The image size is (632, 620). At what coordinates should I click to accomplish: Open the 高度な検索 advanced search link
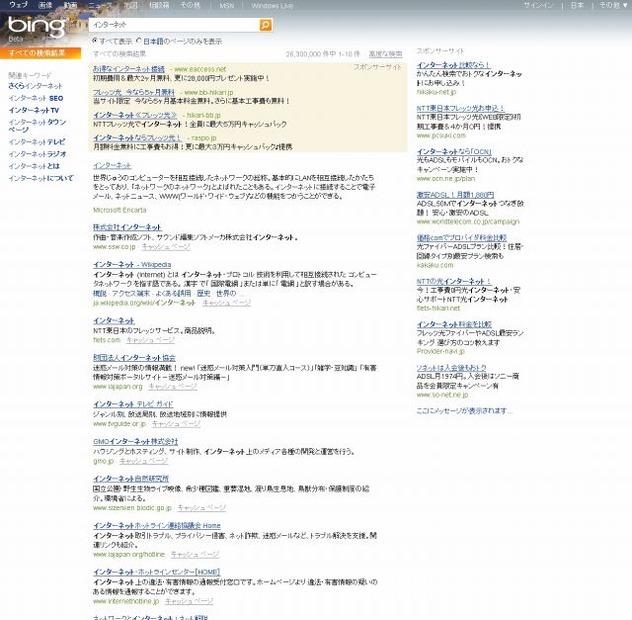[x=385, y=54]
